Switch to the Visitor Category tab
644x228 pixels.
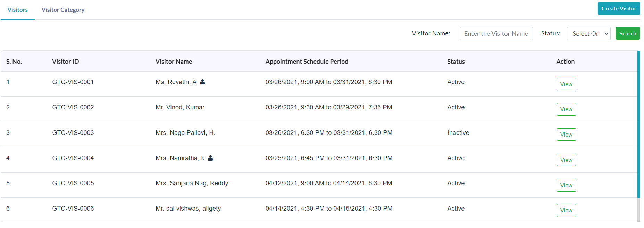[63, 10]
